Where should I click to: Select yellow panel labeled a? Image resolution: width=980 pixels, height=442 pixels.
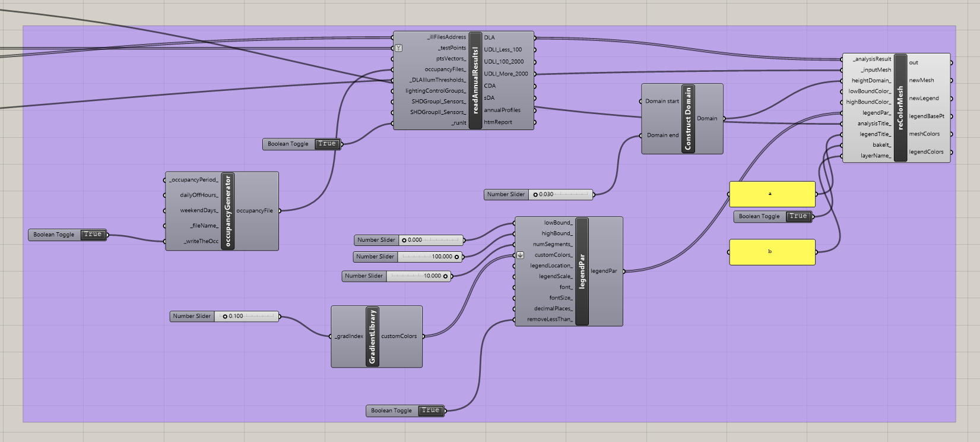(772, 194)
